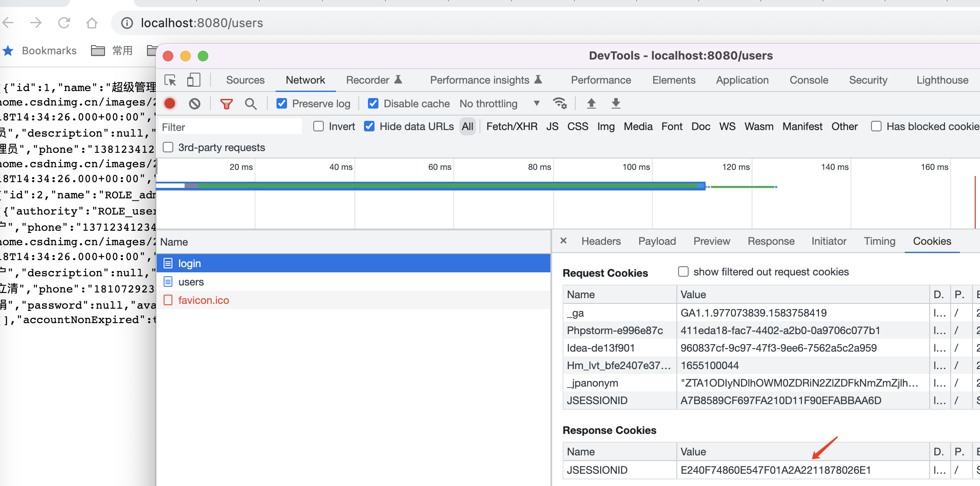Open the Application panel
This screenshot has height=486, width=980.
point(742,80)
